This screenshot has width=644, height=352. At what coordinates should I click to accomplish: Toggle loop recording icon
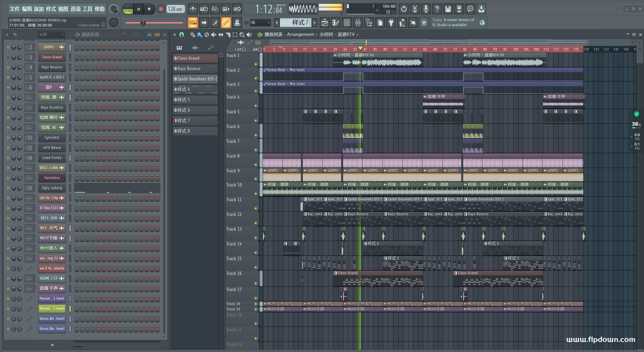237,9
